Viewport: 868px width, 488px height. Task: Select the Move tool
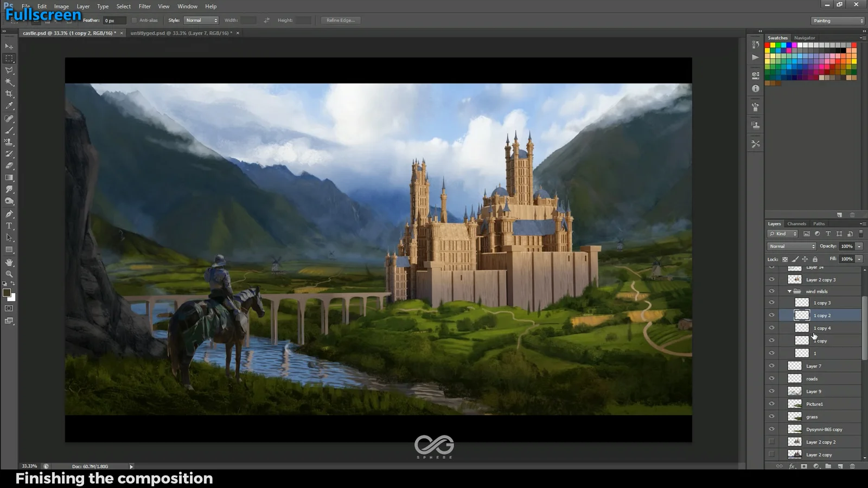tap(9, 47)
